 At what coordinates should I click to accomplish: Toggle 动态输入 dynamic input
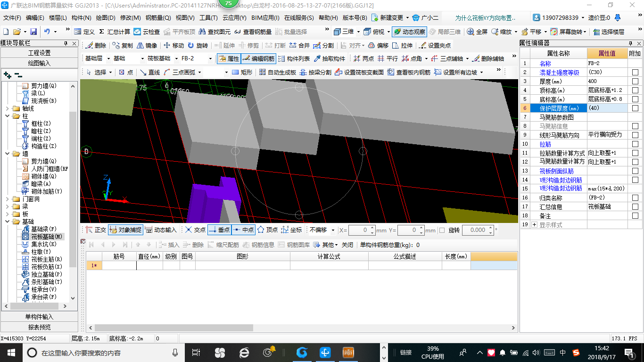(161, 230)
